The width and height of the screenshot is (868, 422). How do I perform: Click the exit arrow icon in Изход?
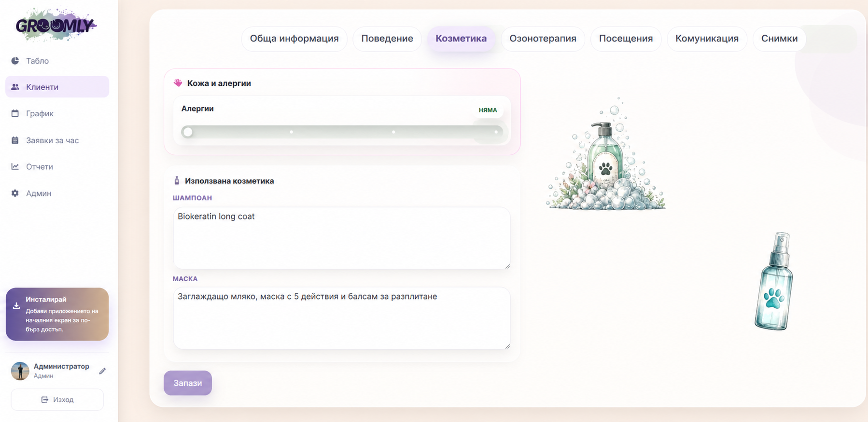point(45,399)
